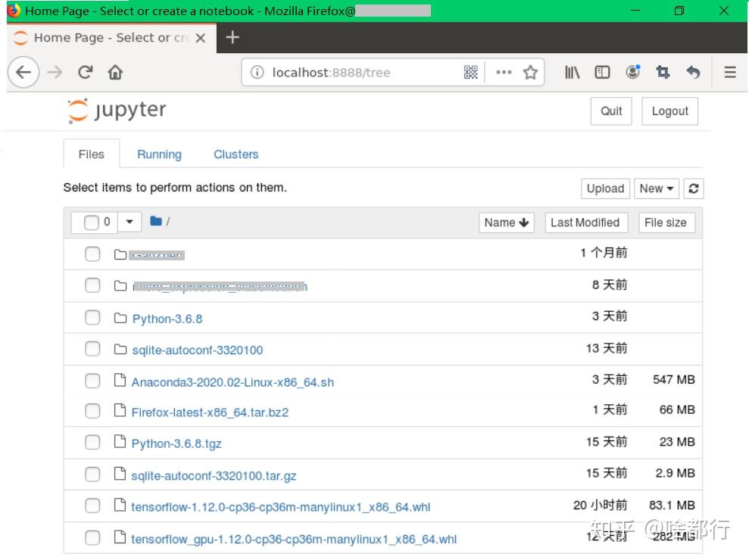Screen dimensions: 749x560
Task: Click the bookmark star in the address bar
Action: coord(530,72)
